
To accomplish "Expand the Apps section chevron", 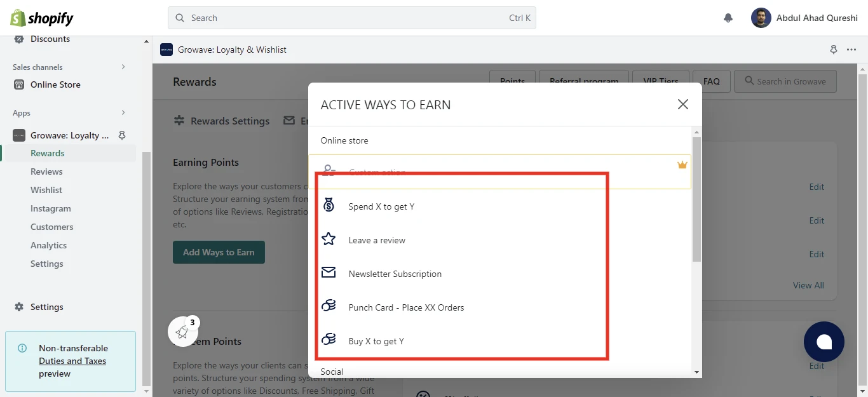I will pos(123,112).
